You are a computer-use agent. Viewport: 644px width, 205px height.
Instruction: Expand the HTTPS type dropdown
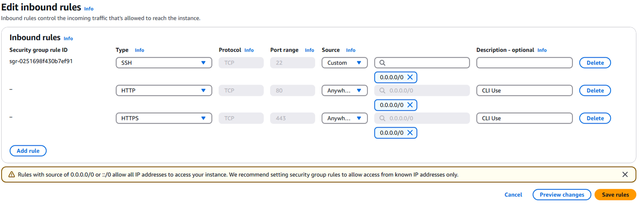164,118
